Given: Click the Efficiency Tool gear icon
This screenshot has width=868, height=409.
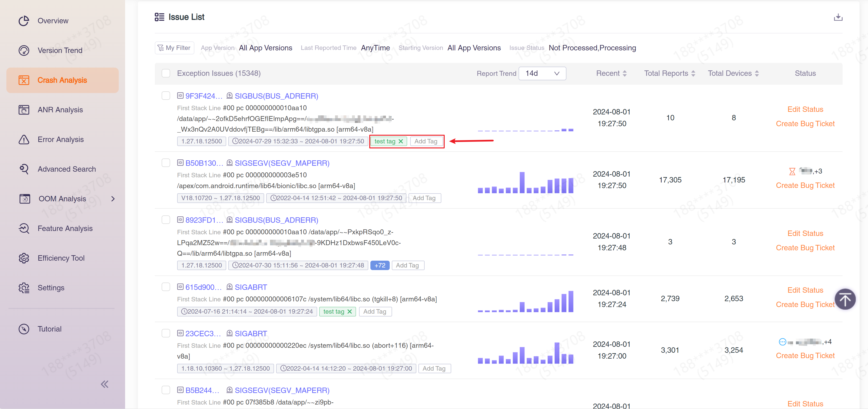Looking at the screenshot, I should pyautogui.click(x=24, y=258).
